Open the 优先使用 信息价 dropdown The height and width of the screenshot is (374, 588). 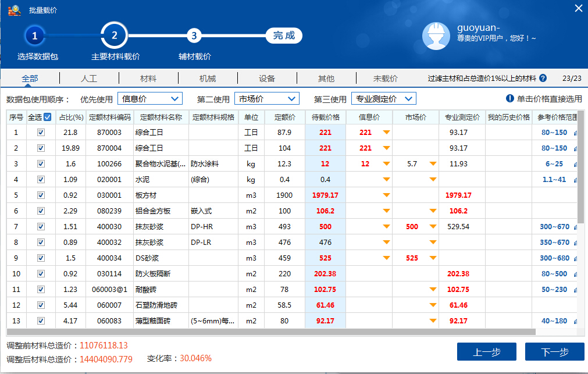point(150,99)
